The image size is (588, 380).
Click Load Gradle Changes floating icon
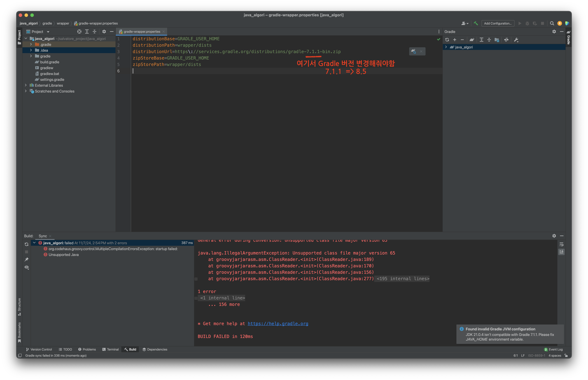[x=413, y=51]
